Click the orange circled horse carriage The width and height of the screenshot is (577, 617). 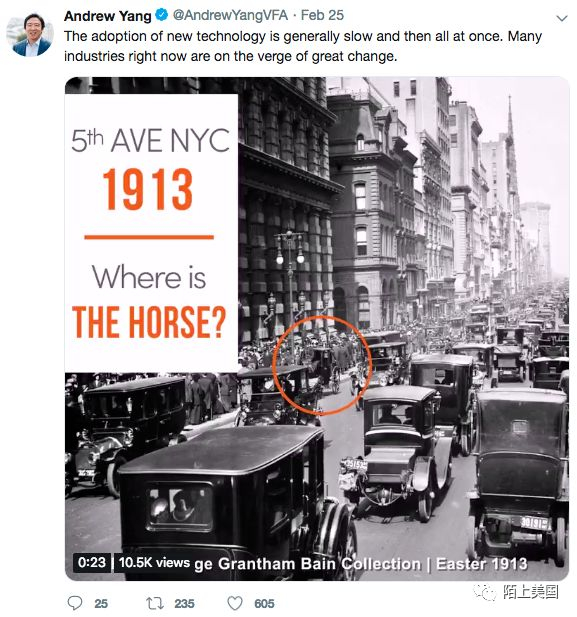point(322,365)
